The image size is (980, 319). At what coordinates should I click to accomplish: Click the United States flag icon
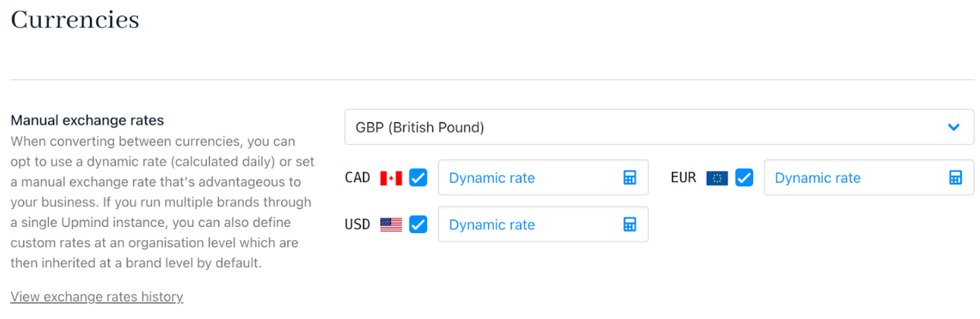(391, 225)
